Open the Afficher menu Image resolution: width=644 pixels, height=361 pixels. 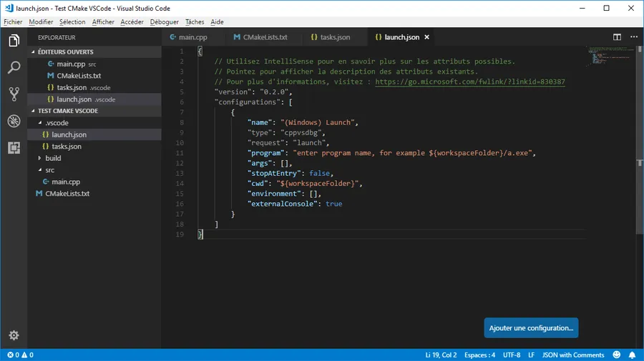(103, 21)
